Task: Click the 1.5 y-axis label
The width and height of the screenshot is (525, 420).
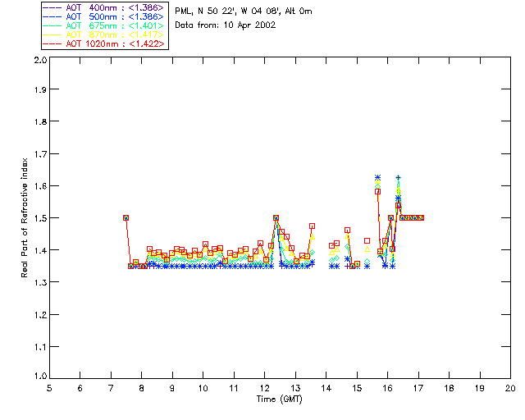Action: tap(40, 218)
